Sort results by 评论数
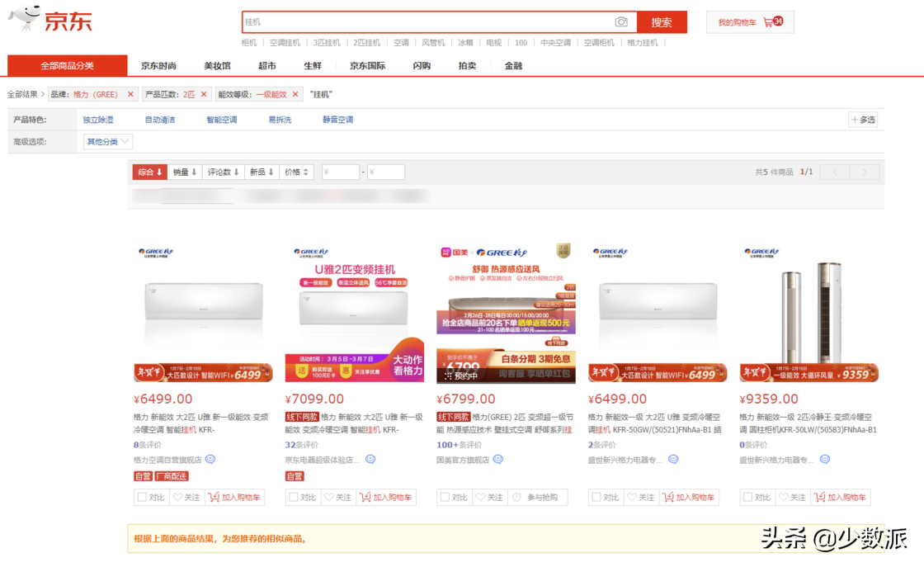Image resolution: width=924 pixels, height=567 pixels. [223, 172]
